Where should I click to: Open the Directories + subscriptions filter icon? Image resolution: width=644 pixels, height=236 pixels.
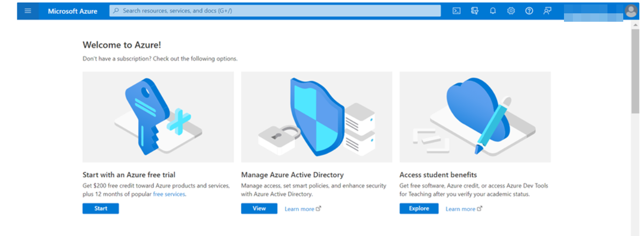click(475, 11)
